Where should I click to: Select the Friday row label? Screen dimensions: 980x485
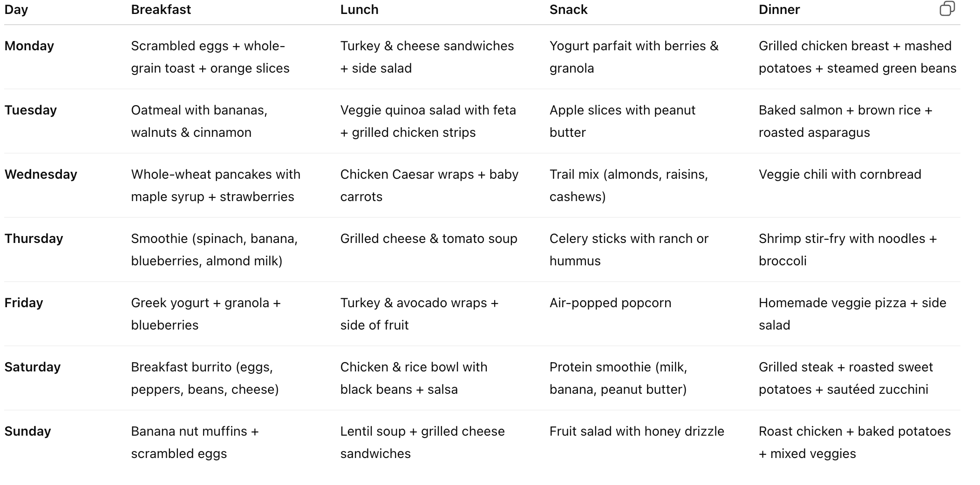click(x=24, y=303)
